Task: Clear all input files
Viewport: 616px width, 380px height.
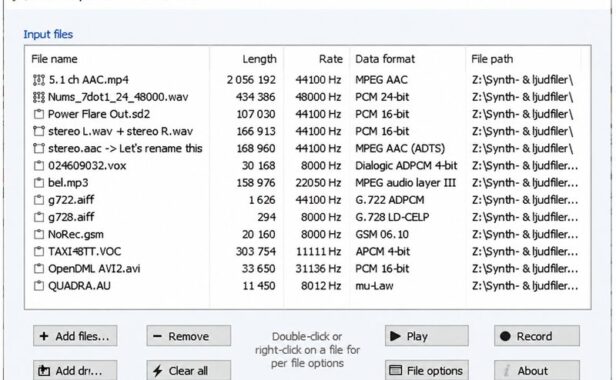Action: pos(189,370)
